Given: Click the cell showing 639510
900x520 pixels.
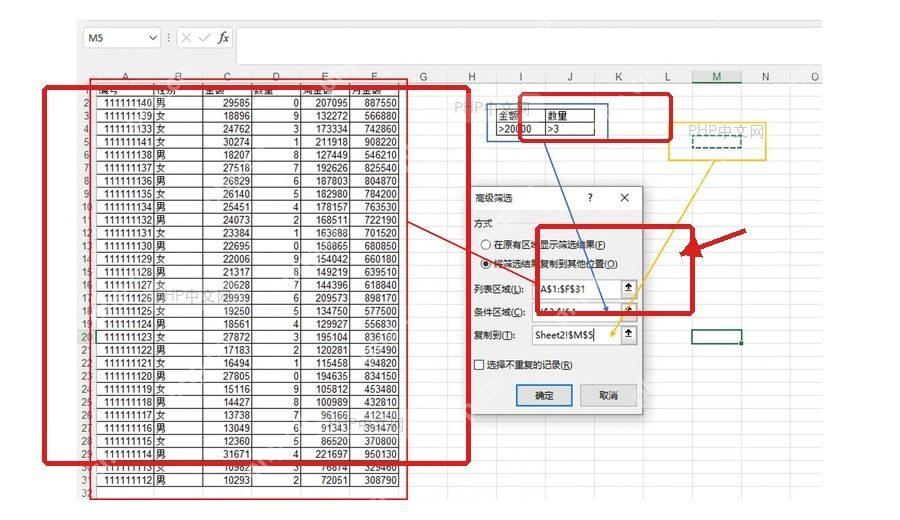Looking at the screenshot, I should tap(374, 272).
